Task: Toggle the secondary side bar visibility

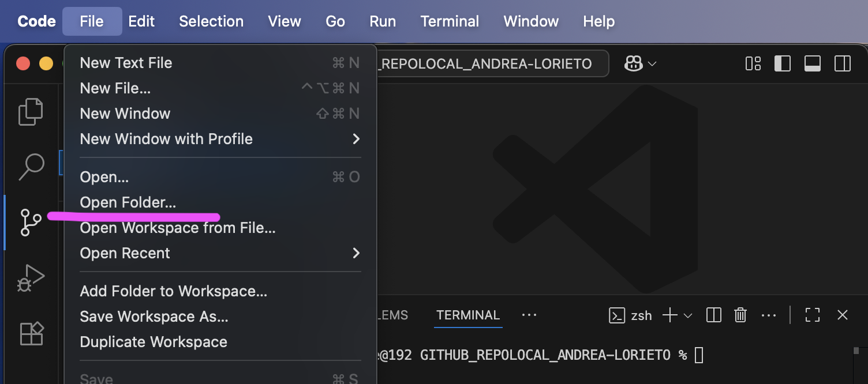Action: click(x=843, y=63)
